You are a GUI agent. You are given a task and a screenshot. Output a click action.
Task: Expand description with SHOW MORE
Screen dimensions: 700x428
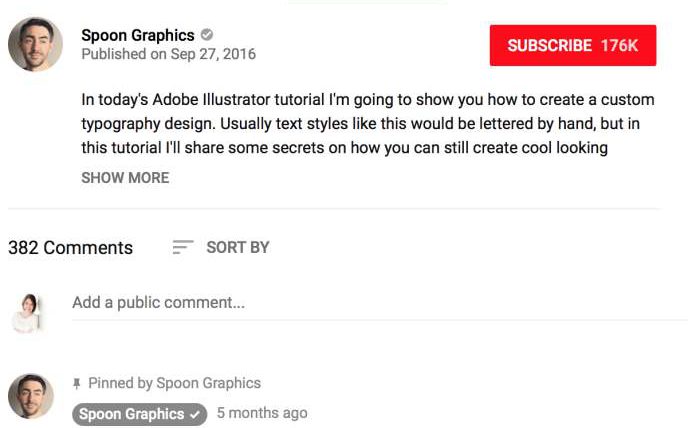[125, 178]
